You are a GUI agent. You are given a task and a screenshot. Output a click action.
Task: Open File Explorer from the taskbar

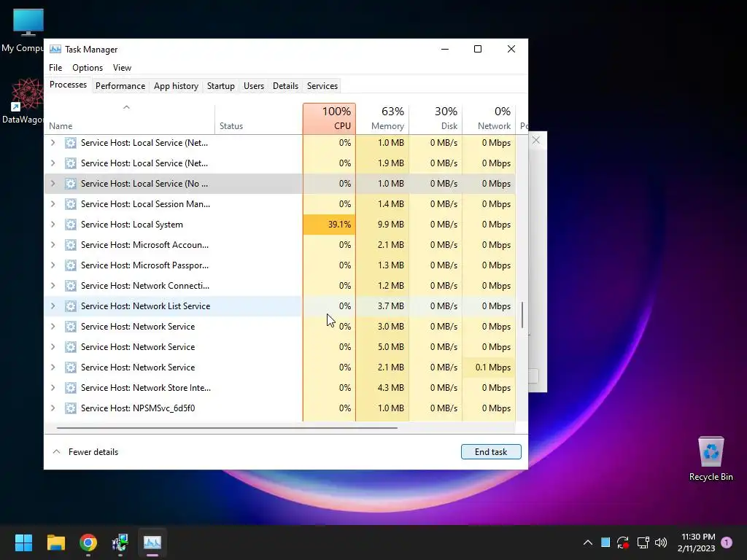tap(55, 542)
